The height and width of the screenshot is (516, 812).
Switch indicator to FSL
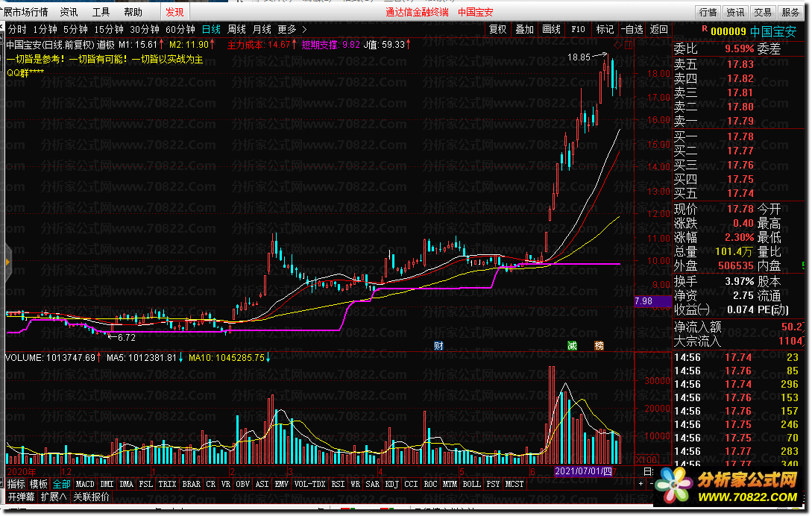click(x=146, y=484)
